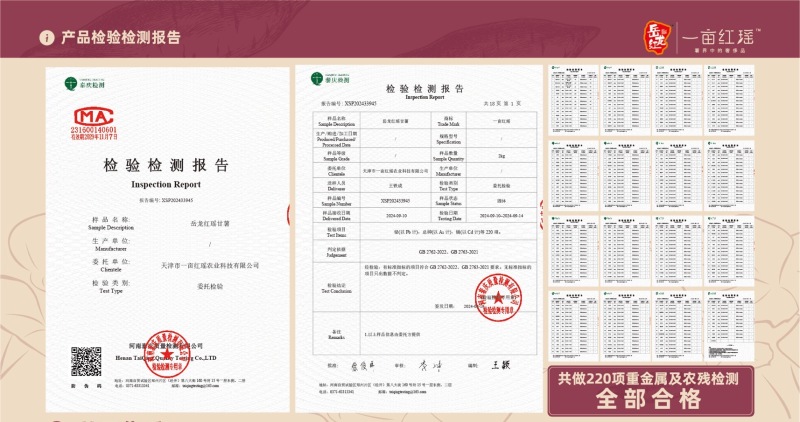This screenshot has height=422, width=800.
Task: Click the Trade Mark table cell
Action: [448, 121]
